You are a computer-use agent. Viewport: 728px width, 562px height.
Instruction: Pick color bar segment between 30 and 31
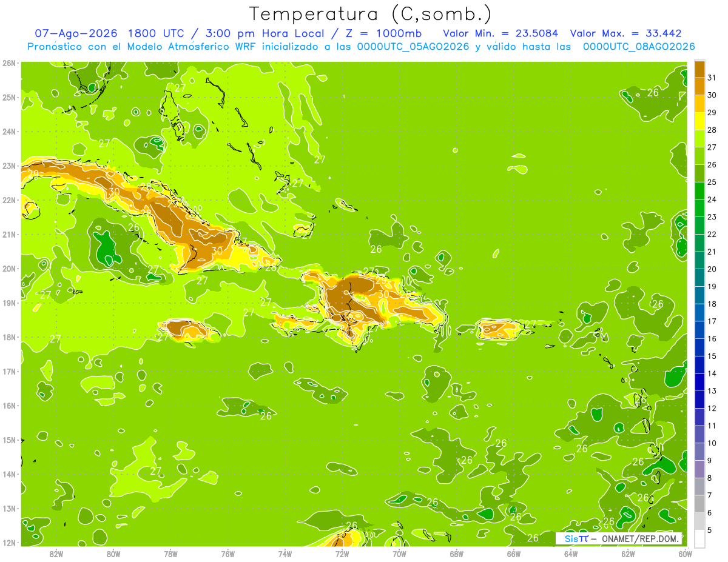click(700, 86)
